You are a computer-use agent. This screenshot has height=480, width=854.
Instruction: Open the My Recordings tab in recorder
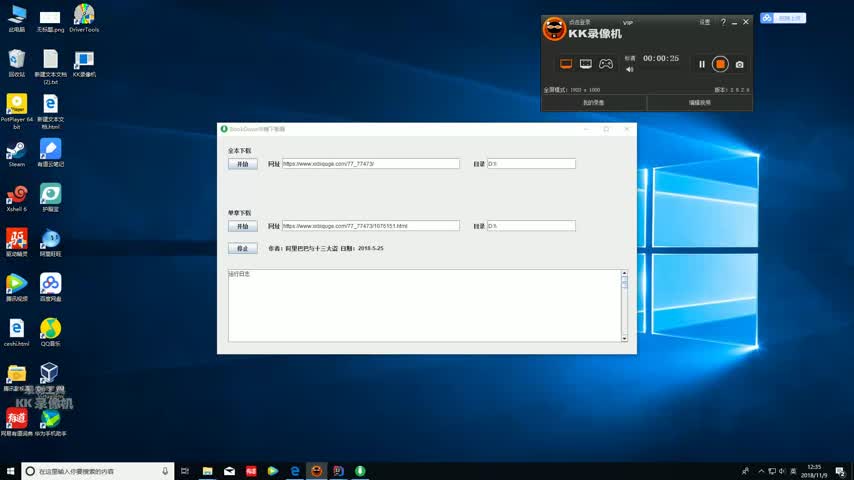pyautogui.click(x=593, y=103)
